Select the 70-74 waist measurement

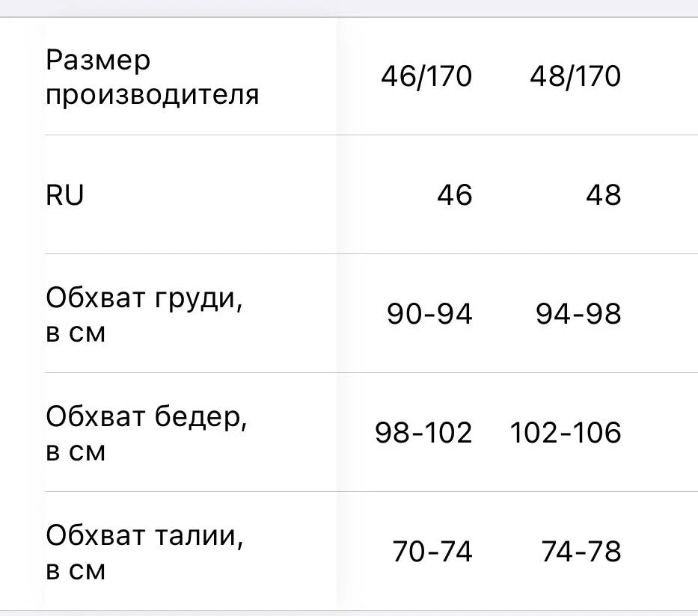pos(432,552)
